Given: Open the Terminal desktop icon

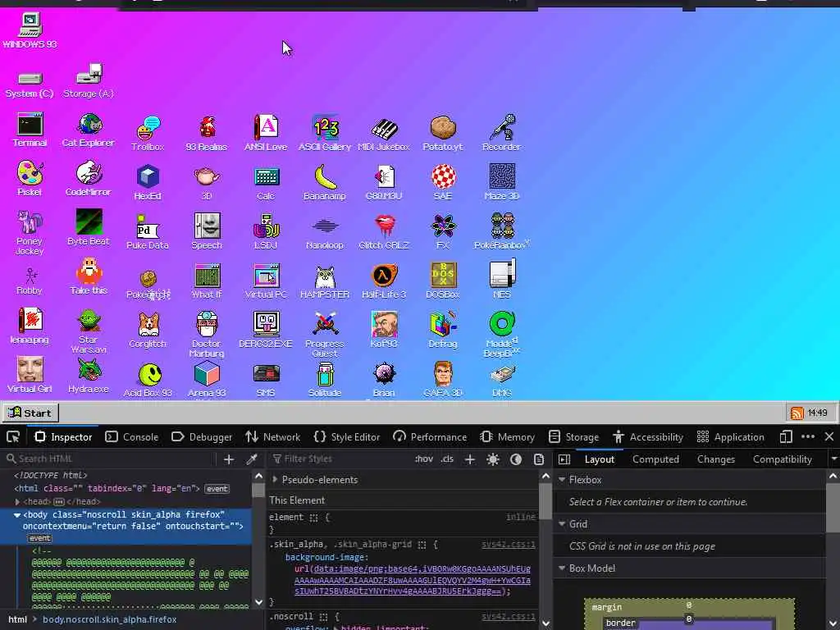Looking at the screenshot, I should [30, 130].
